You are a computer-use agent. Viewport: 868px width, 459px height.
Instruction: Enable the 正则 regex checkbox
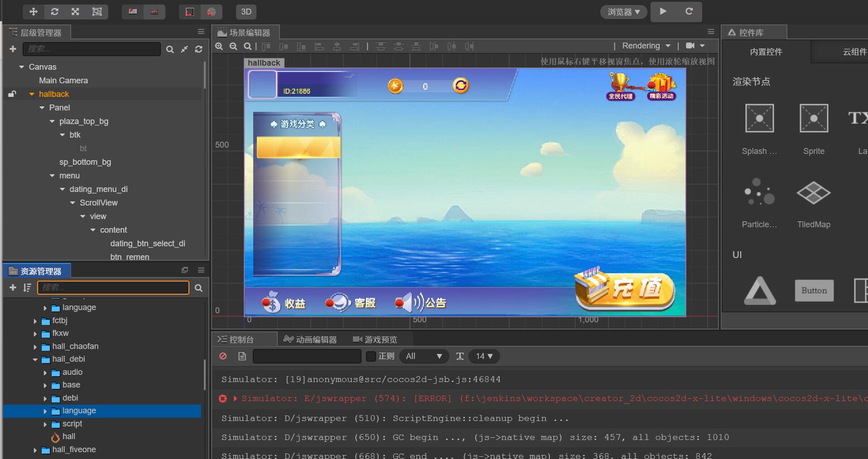(371, 356)
